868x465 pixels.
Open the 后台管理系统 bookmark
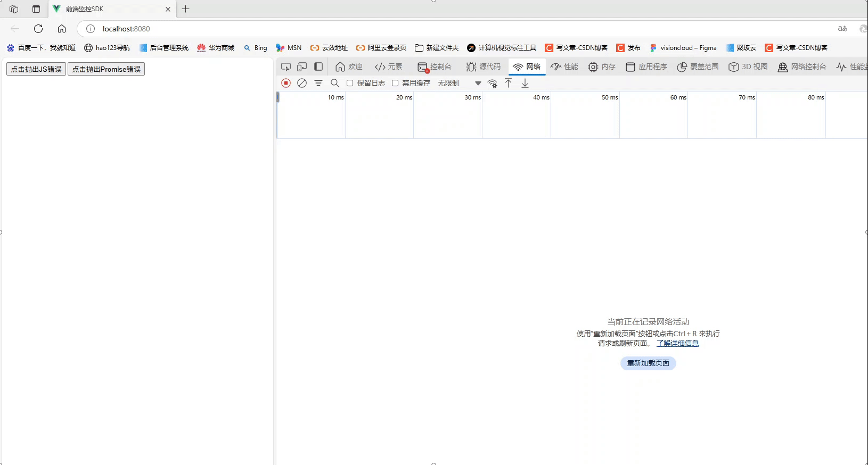[164, 48]
